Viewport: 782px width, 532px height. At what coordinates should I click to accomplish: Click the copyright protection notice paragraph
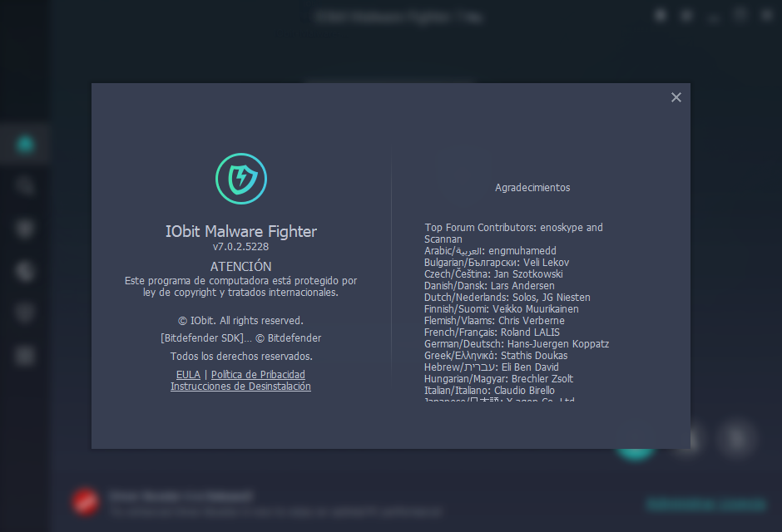tap(241, 287)
